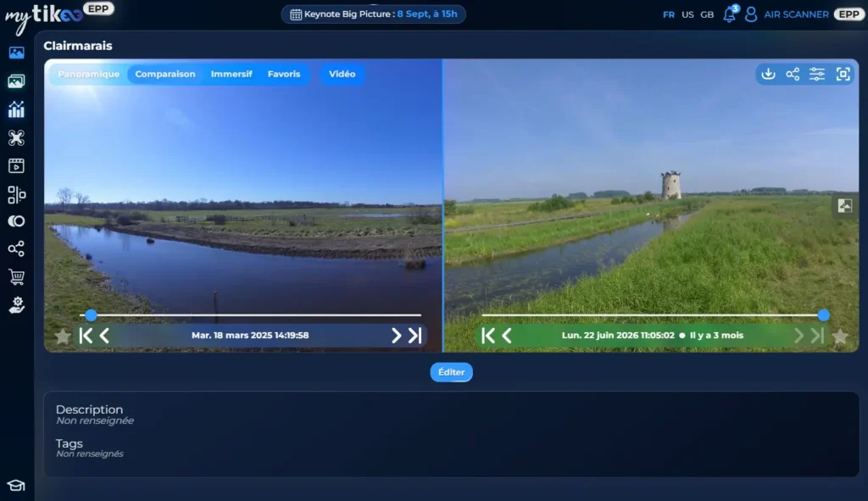Open the support services sidebar icon

pyautogui.click(x=16, y=305)
